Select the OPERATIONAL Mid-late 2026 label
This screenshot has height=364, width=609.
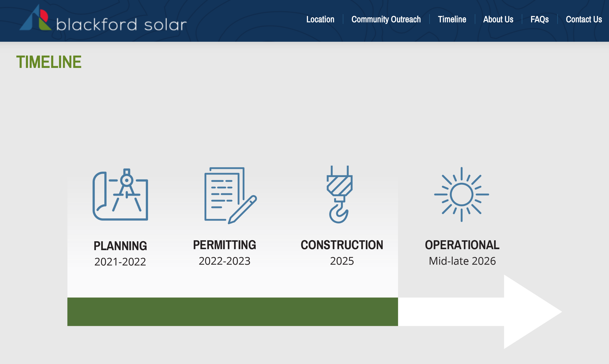pos(462,253)
